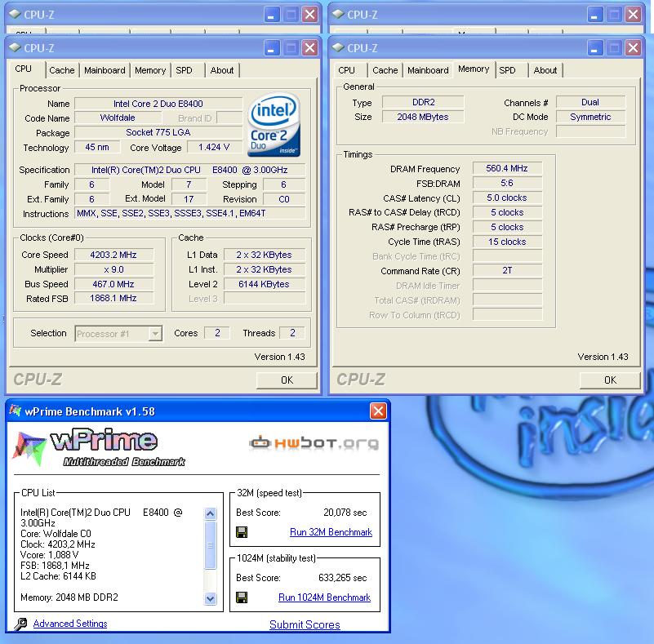
Task: Click the Bus Speed value 467.0 MHz
Action: point(113,284)
